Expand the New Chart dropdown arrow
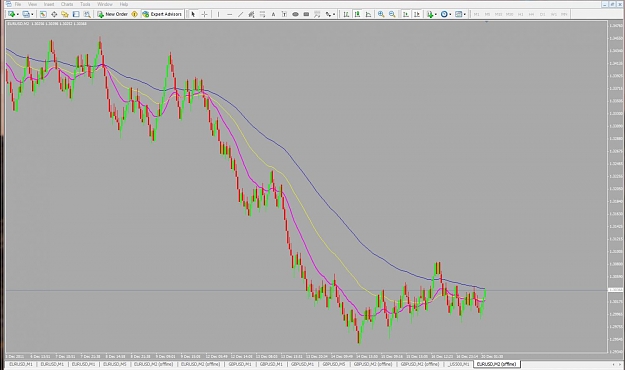 pos(18,14)
